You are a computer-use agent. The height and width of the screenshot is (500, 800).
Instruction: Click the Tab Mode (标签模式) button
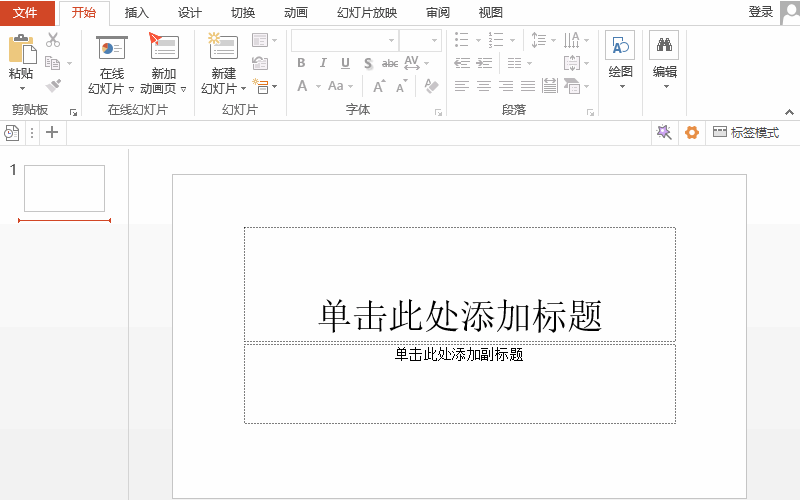pyautogui.click(x=746, y=132)
